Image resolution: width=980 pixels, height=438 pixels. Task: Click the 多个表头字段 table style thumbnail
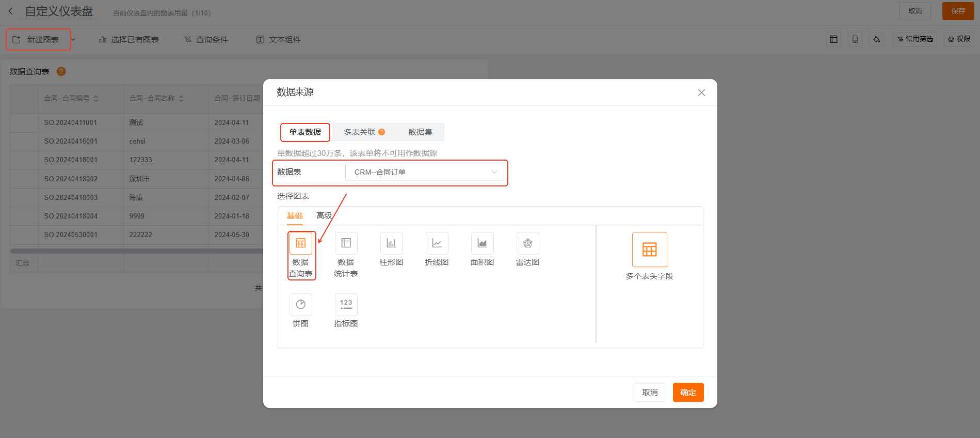click(649, 249)
